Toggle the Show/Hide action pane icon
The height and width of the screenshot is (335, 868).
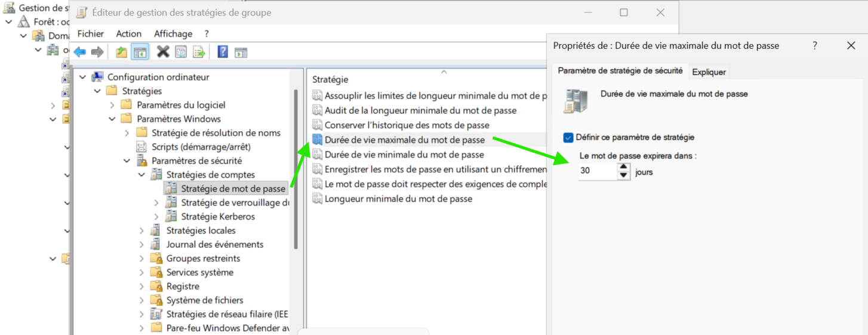[x=241, y=52]
